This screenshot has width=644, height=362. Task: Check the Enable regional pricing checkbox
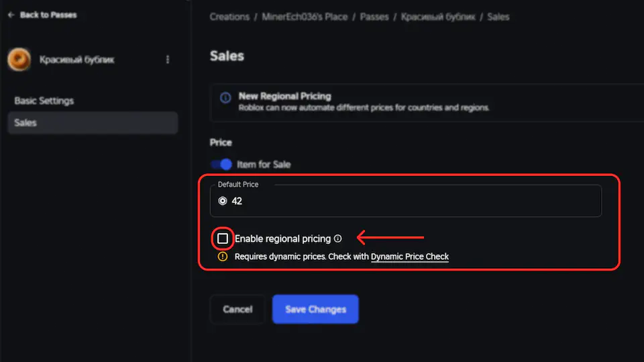[223, 238]
